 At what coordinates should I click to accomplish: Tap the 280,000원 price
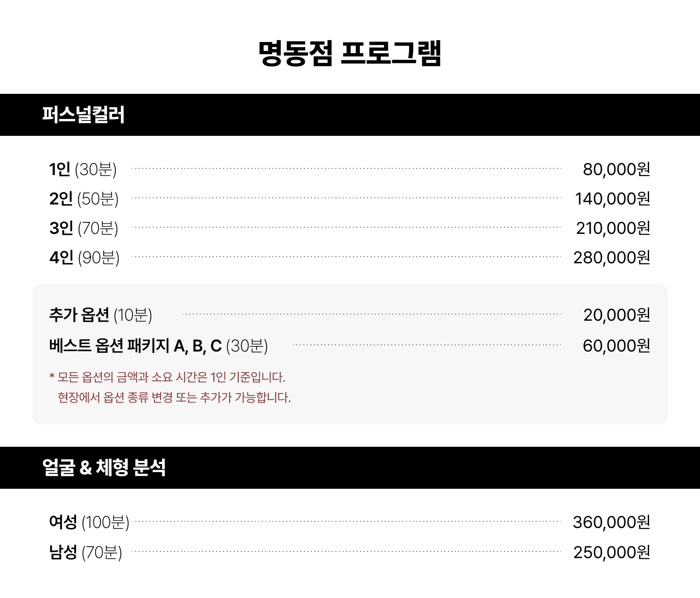(x=611, y=258)
